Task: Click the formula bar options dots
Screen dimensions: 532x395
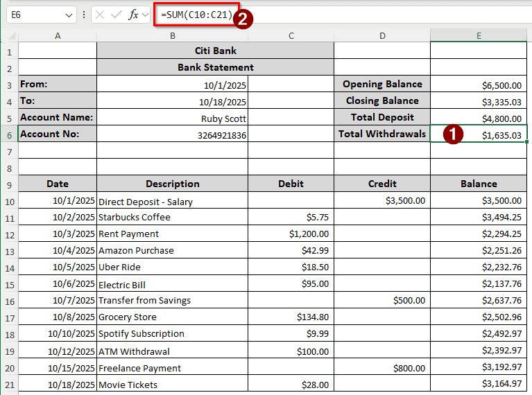Action: [x=83, y=15]
